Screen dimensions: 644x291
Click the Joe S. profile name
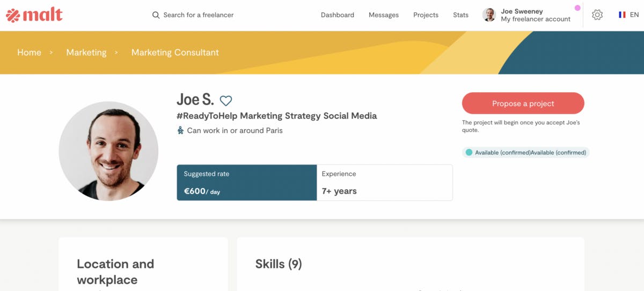coord(195,100)
